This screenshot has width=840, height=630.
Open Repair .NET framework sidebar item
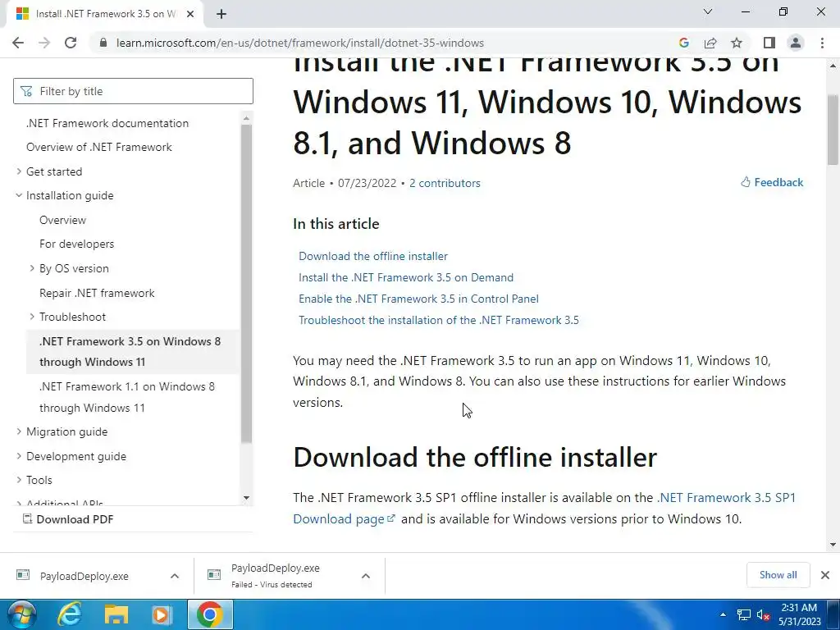[97, 293]
